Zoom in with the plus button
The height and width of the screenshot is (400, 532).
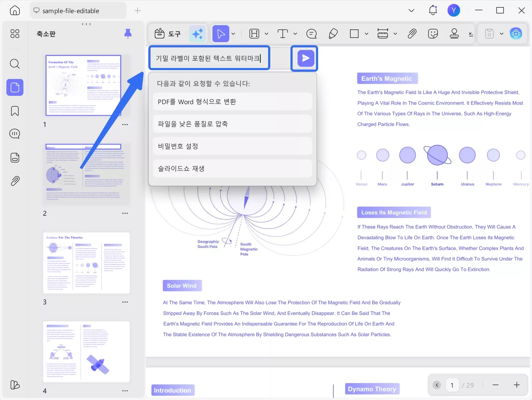tap(517, 385)
